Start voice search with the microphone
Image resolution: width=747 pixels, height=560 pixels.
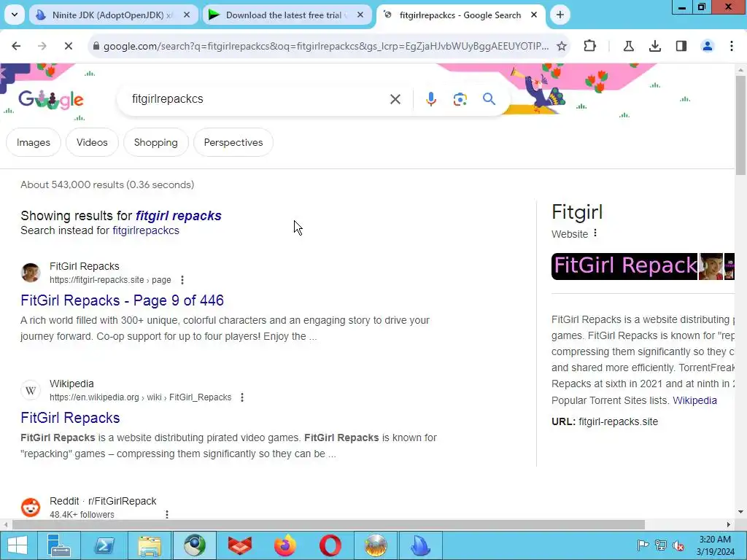[430, 99]
